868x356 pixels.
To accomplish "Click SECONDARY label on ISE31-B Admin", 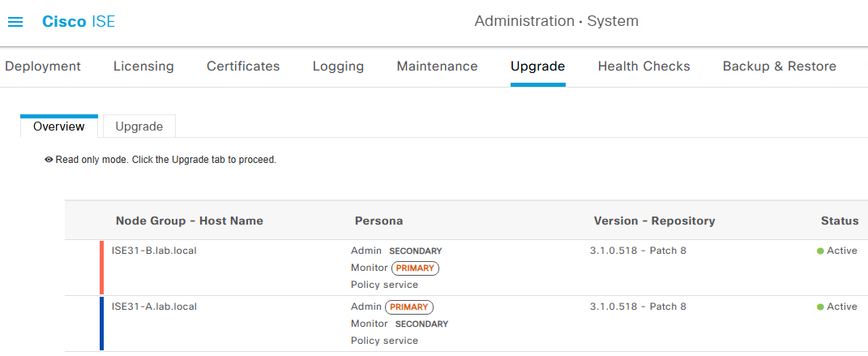I will point(416,251).
